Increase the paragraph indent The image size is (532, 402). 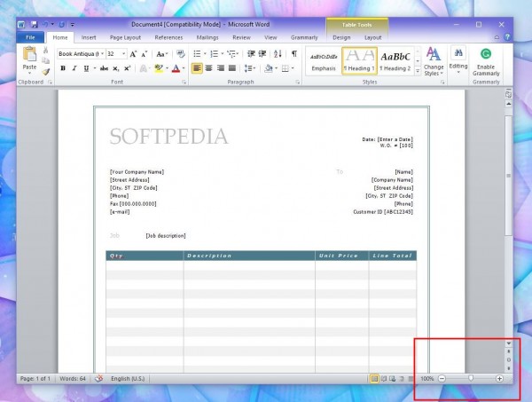(262, 54)
